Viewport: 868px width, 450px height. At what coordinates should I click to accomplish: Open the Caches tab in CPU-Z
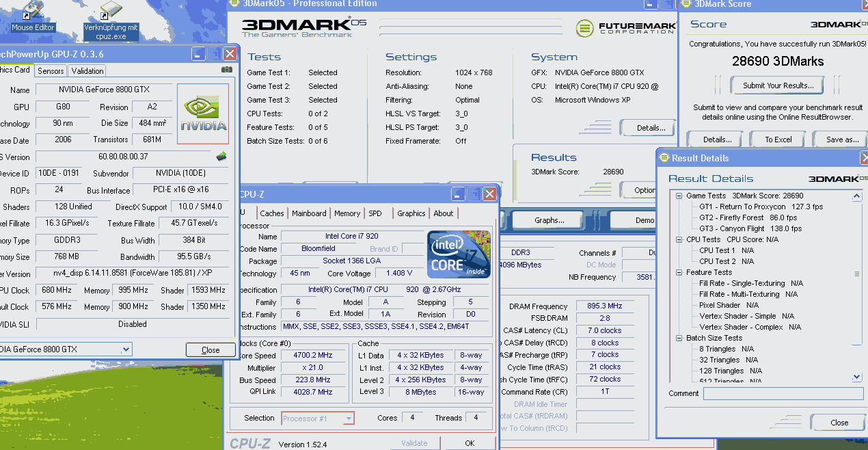pos(272,213)
